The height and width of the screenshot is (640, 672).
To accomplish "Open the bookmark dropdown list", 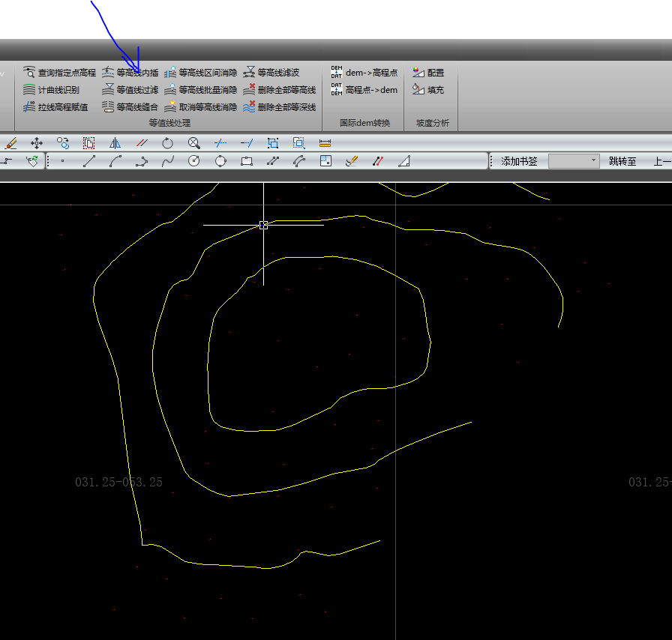I will click(x=574, y=161).
